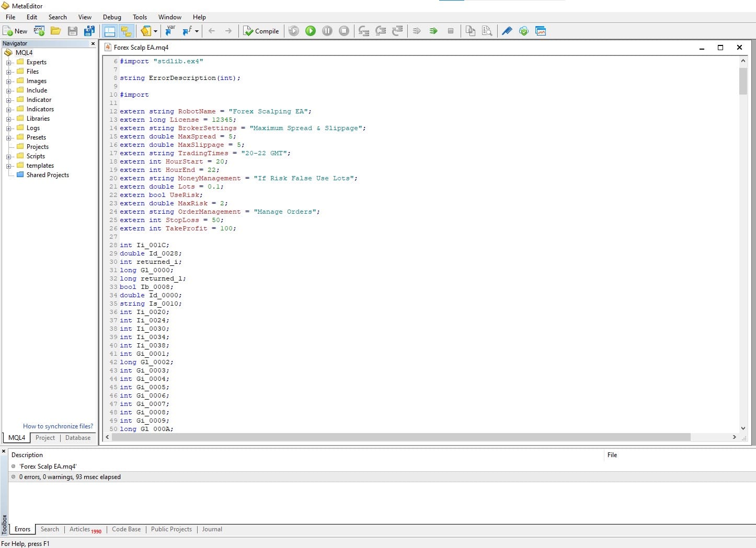
Task: Open the Search menu
Action: pos(58,17)
